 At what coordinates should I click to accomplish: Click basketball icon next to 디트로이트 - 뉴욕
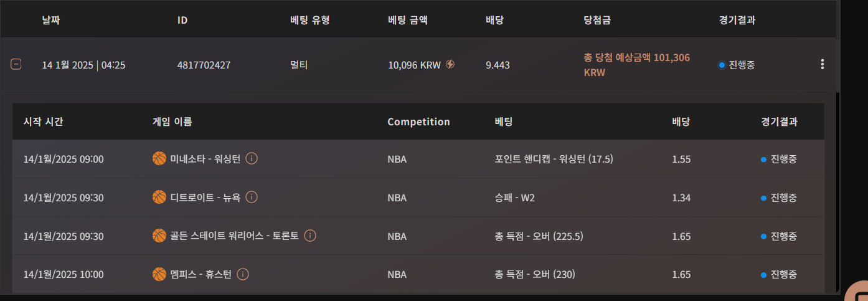pos(159,198)
